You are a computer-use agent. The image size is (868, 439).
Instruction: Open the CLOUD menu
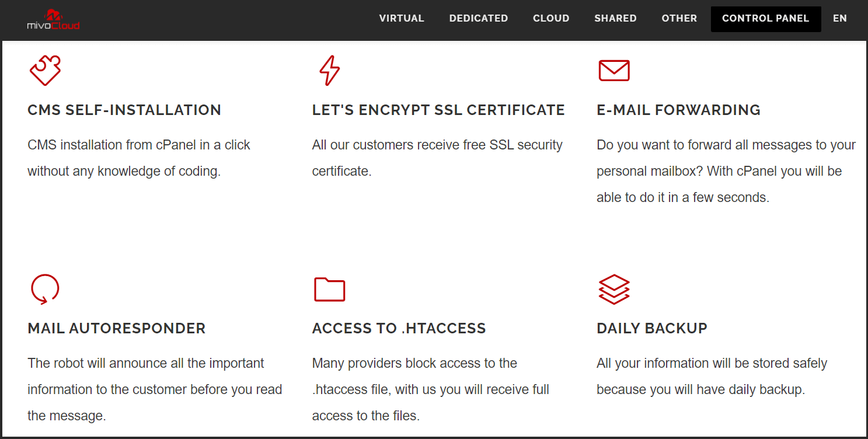tap(551, 19)
